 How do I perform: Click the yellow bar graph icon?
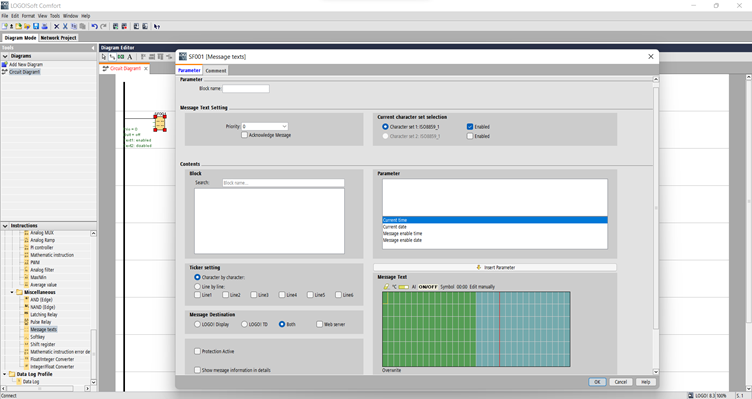tap(404, 287)
